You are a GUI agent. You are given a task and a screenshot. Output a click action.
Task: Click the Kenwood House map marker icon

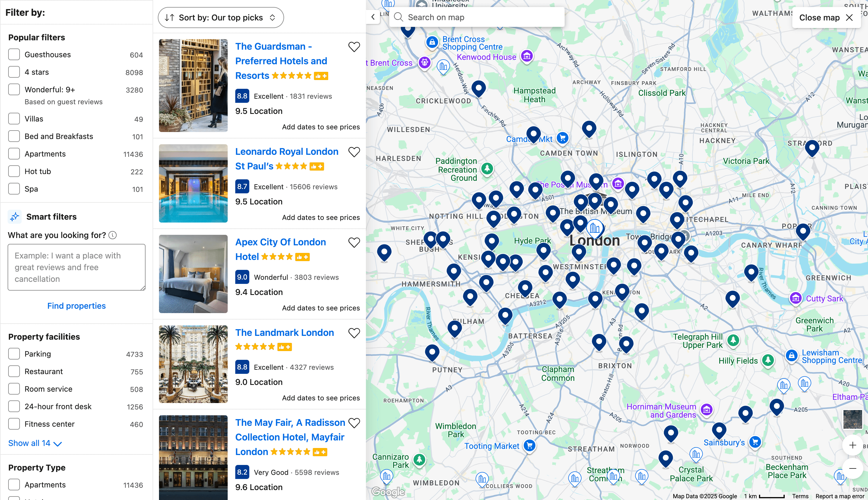click(x=527, y=55)
